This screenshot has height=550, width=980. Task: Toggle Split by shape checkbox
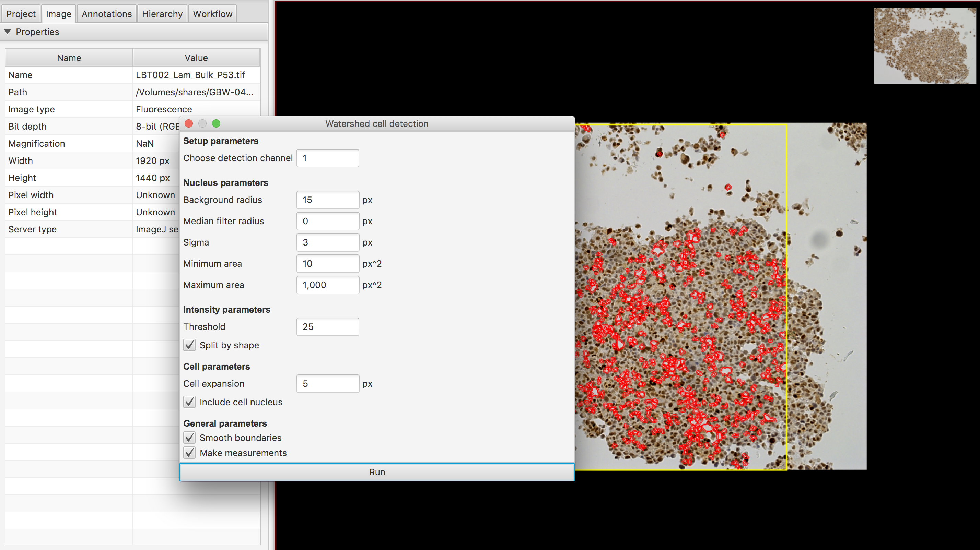(189, 345)
